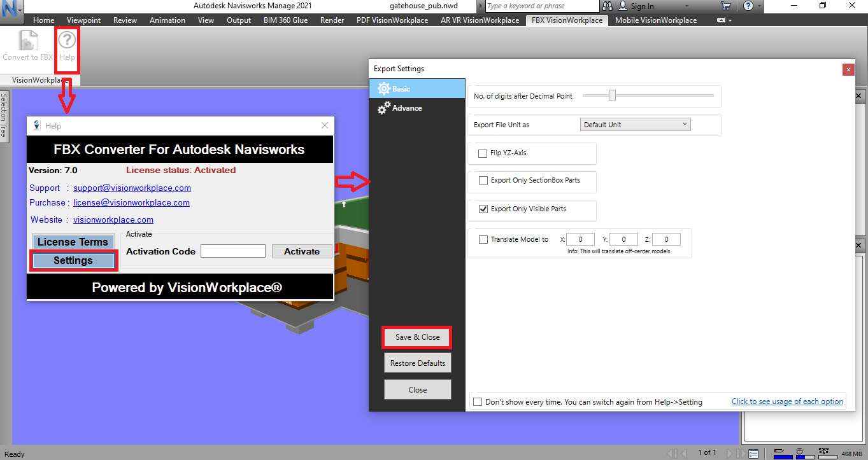Select the Advance settings tab
The image size is (868, 460).
417,108
